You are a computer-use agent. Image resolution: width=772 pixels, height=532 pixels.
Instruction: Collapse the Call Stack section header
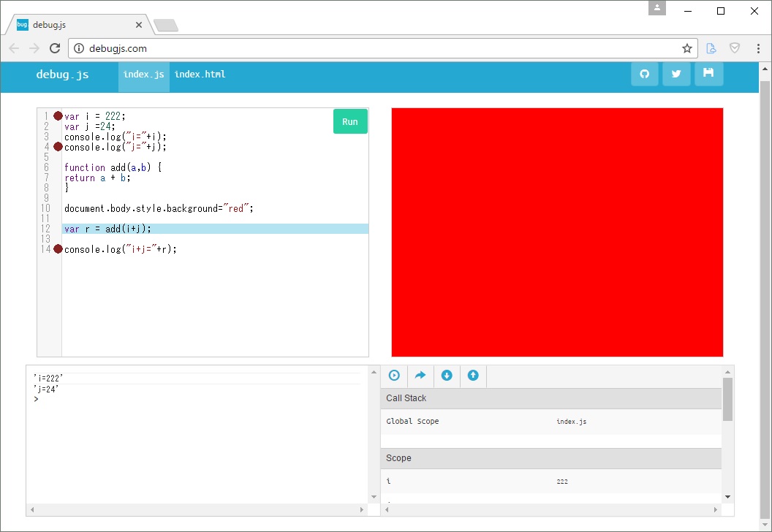(550, 398)
